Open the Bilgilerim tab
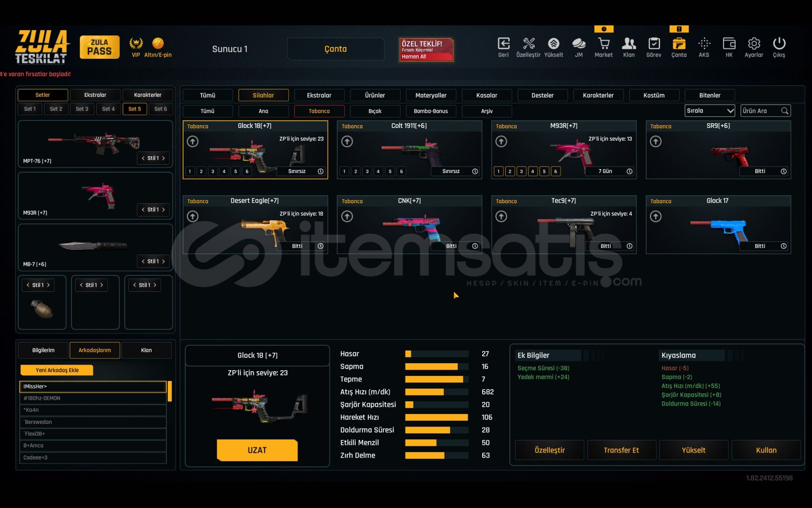 (43, 350)
